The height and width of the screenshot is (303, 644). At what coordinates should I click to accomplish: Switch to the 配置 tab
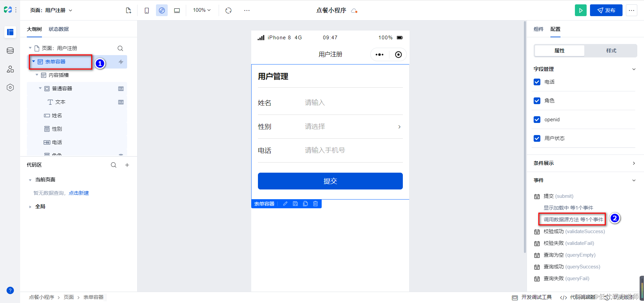pos(555,29)
